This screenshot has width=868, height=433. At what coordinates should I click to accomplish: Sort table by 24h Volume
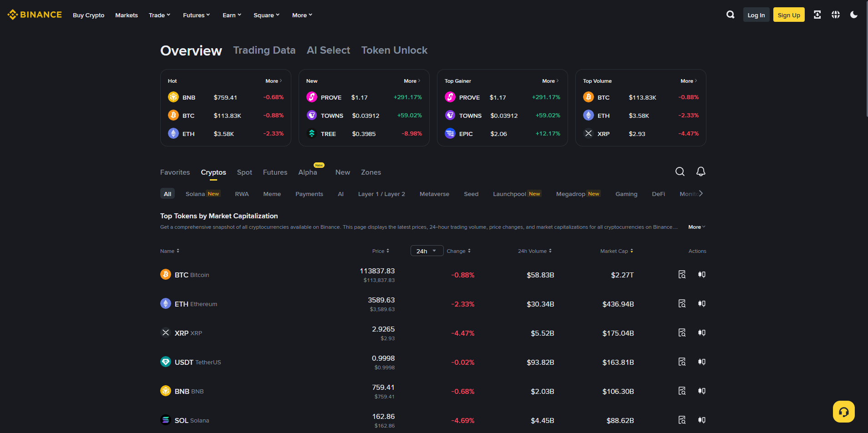tap(535, 251)
